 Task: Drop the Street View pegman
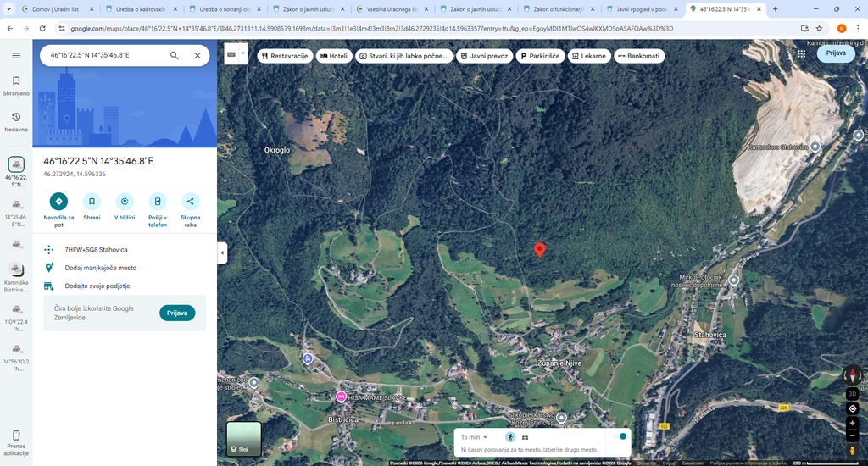(852, 452)
